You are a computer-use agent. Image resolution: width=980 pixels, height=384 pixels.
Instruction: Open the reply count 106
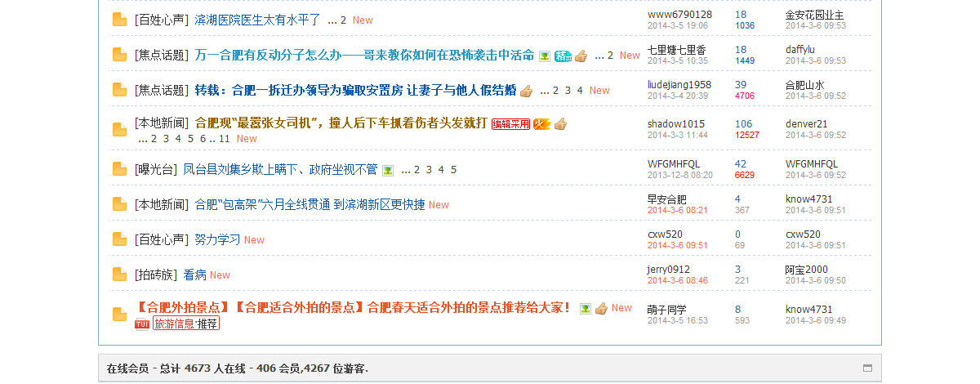click(743, 124)
